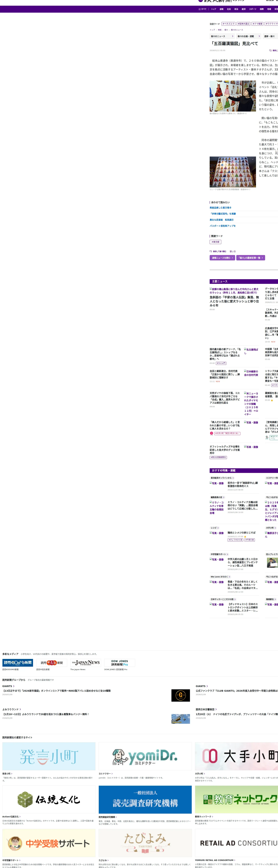
Task: Open the 伝統文化 banner
Action: [49, 799]
